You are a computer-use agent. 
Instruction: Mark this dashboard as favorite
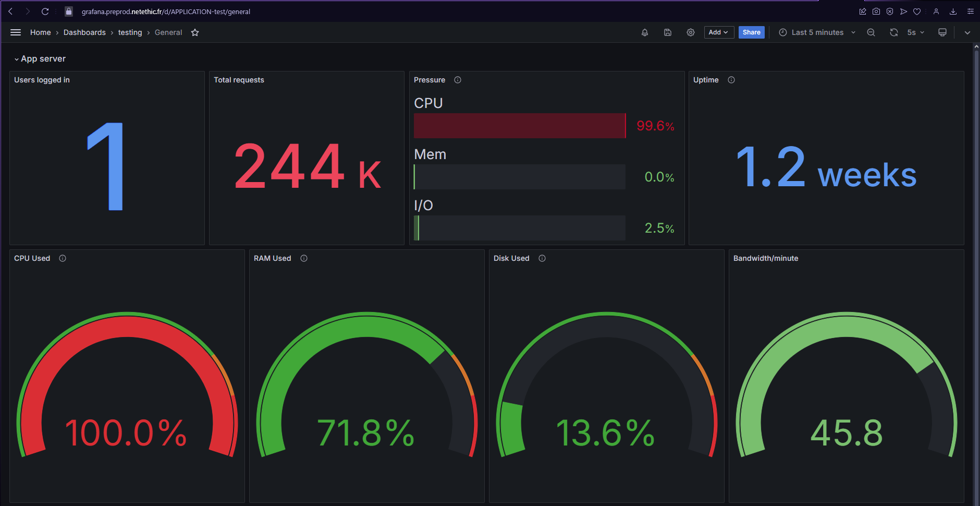[x=195, y=32]
